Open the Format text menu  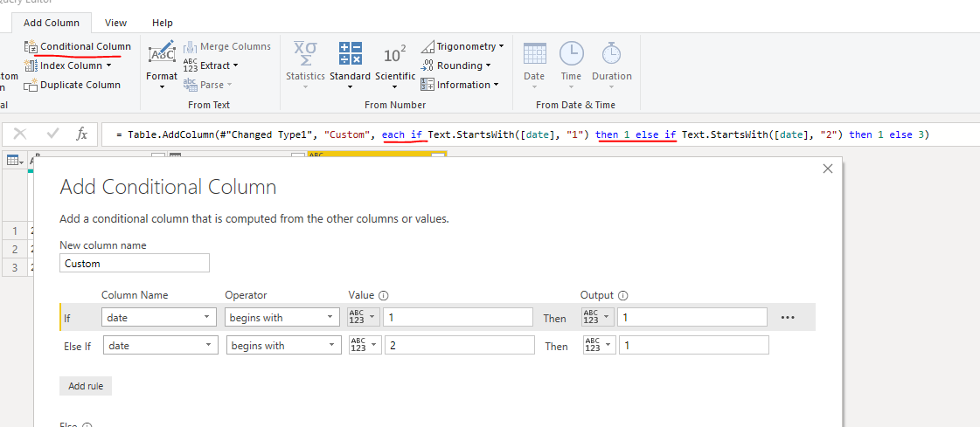pyautogui.click(x=162, y=64)
